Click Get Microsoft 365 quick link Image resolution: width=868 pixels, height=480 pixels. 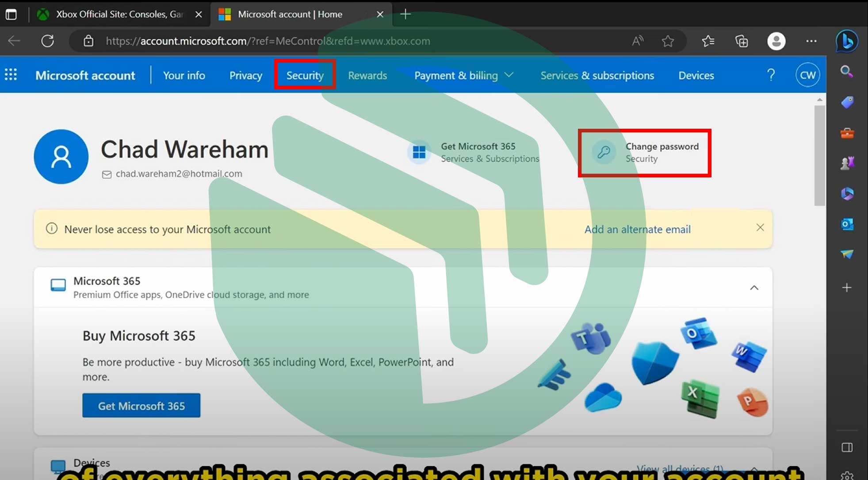click(473, 152)
